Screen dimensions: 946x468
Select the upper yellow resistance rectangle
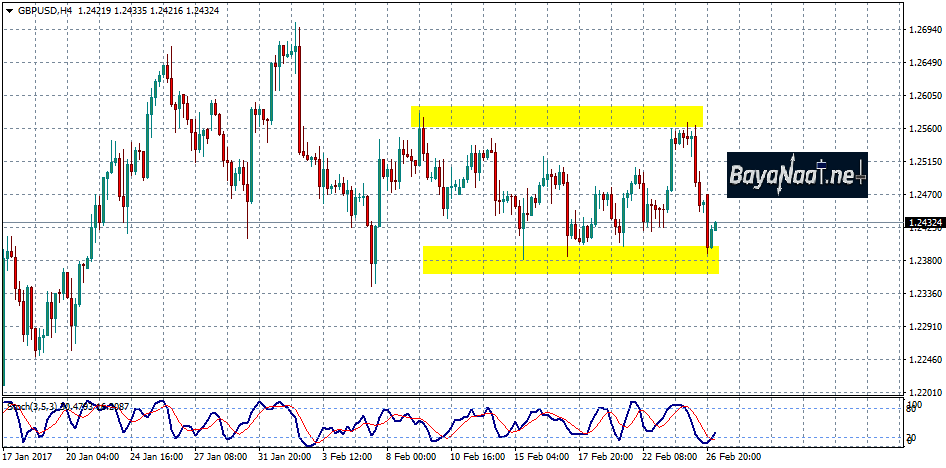pos(557,116)
